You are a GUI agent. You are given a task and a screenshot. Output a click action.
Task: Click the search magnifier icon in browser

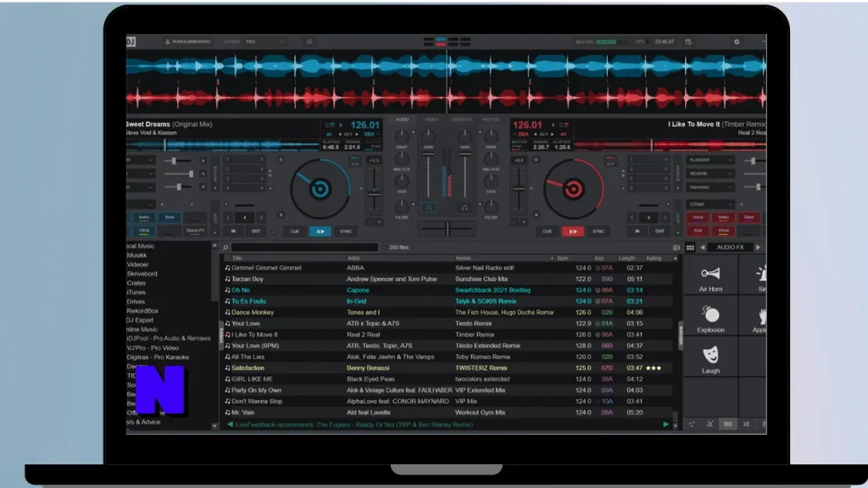225,247
